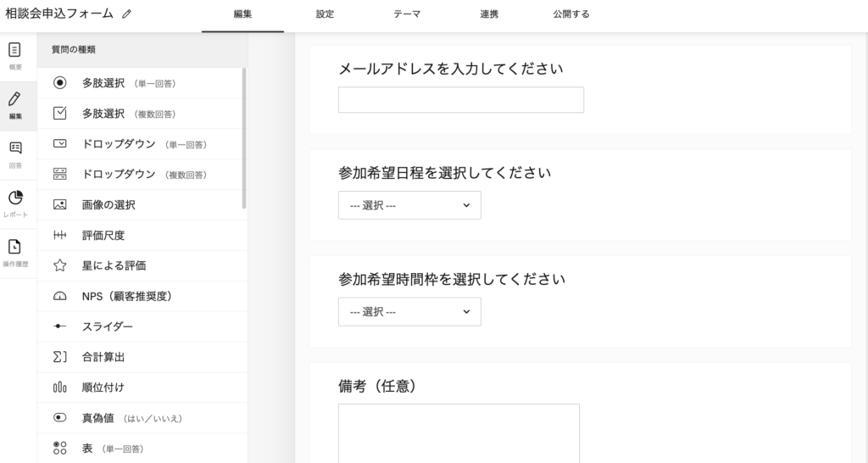Screen dimensions: 868x463
Task: Click the ドロップダウン 複数回答 icon
Action: click(x=60, y=175)
